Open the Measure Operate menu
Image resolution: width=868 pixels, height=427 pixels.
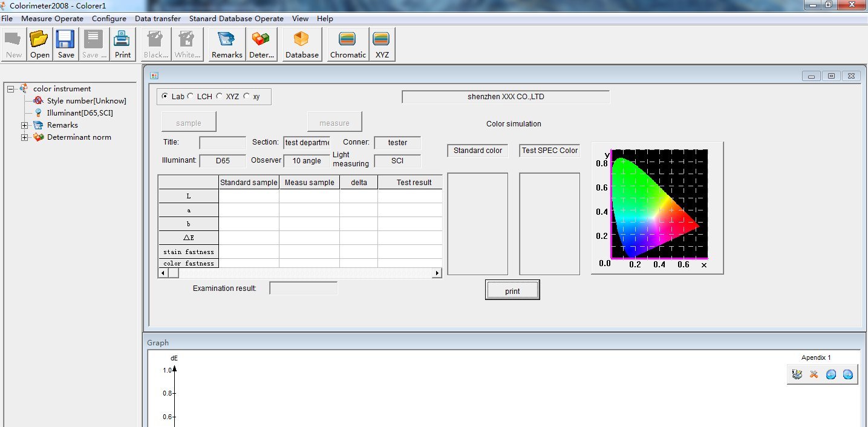click(x=52, y=18)
